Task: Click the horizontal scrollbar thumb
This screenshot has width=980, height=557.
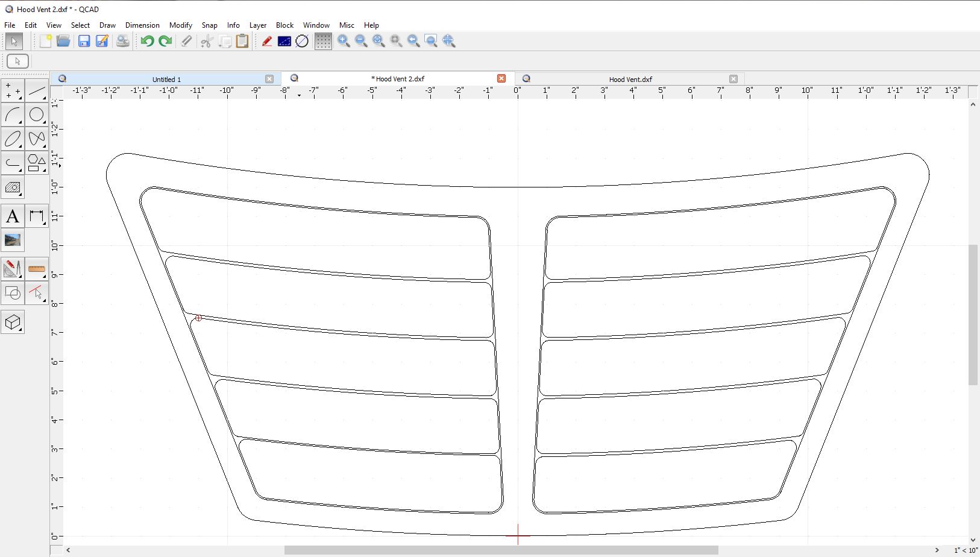Action: point(500,550)
